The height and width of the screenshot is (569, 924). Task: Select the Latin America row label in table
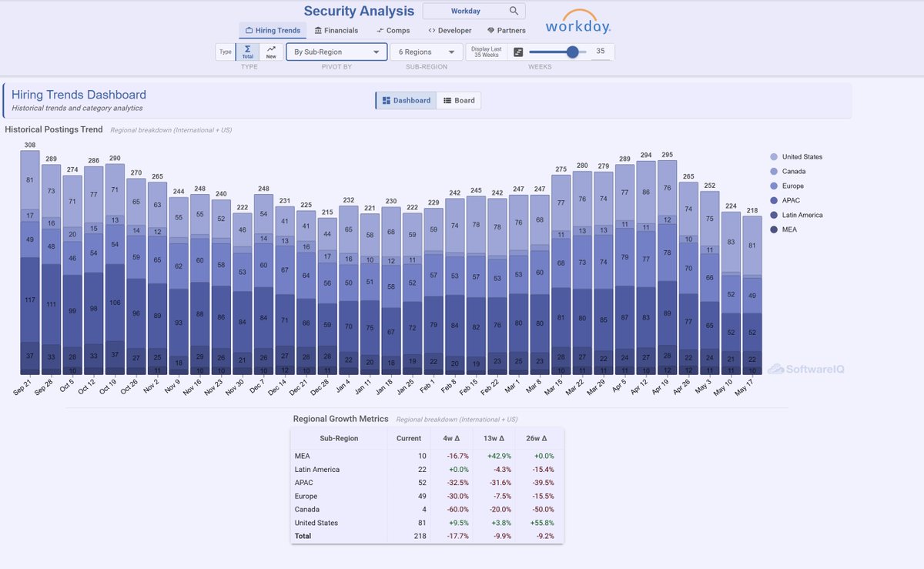(317, 469)
